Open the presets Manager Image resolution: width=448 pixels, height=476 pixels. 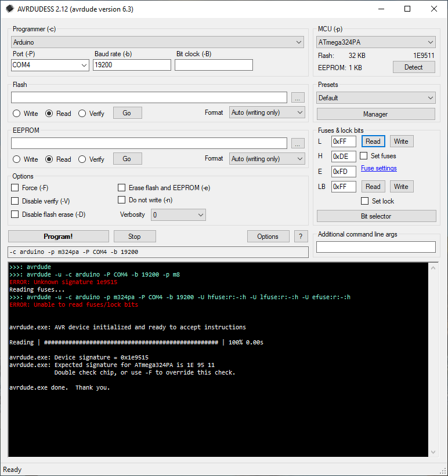(376, 114)
